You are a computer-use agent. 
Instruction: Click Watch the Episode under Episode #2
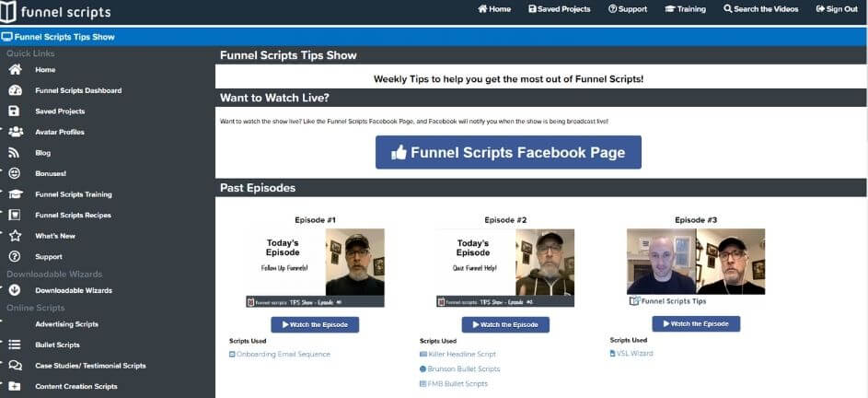coord(505,325)
